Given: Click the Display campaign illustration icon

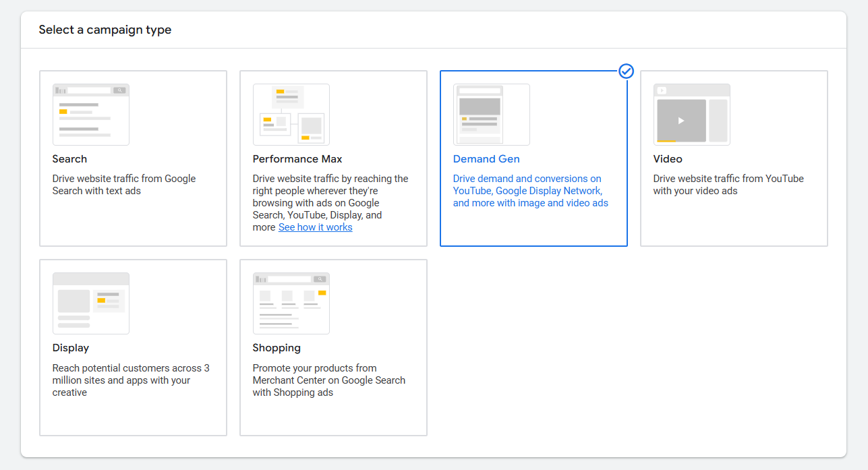Looking at the screenshot, I should tap(90, 303).
